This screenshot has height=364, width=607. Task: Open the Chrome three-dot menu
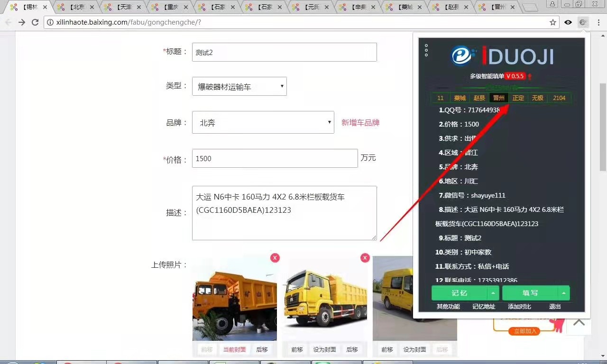[598, 22]
